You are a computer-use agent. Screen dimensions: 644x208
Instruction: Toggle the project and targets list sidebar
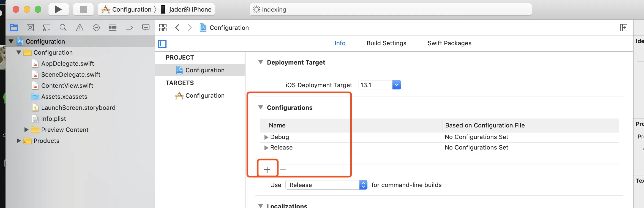click(162, 44)
